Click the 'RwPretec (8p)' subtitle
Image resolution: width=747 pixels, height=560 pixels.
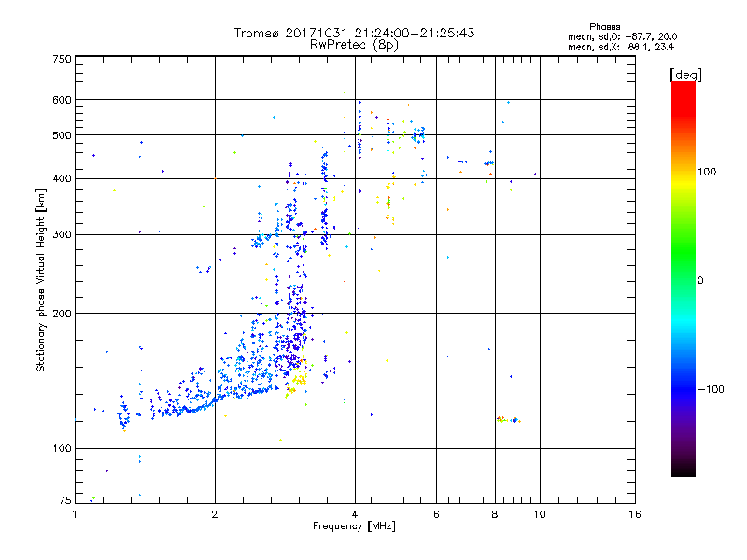pos(355,45)
